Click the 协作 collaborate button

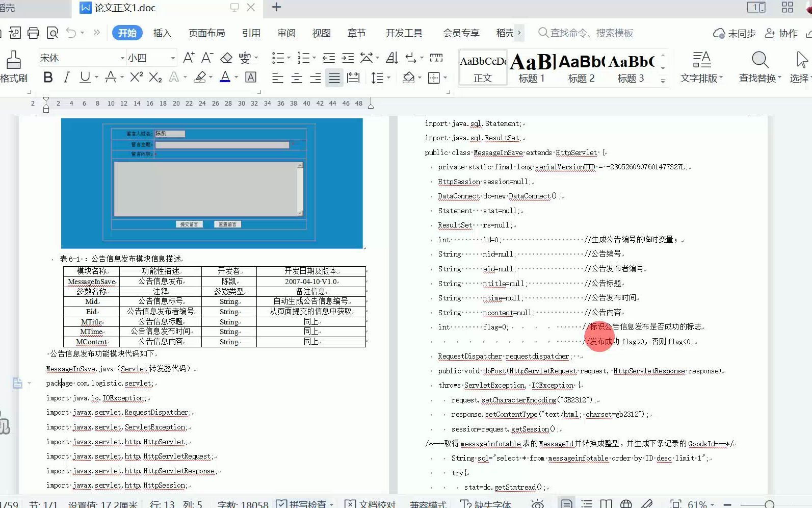[781, 33]
